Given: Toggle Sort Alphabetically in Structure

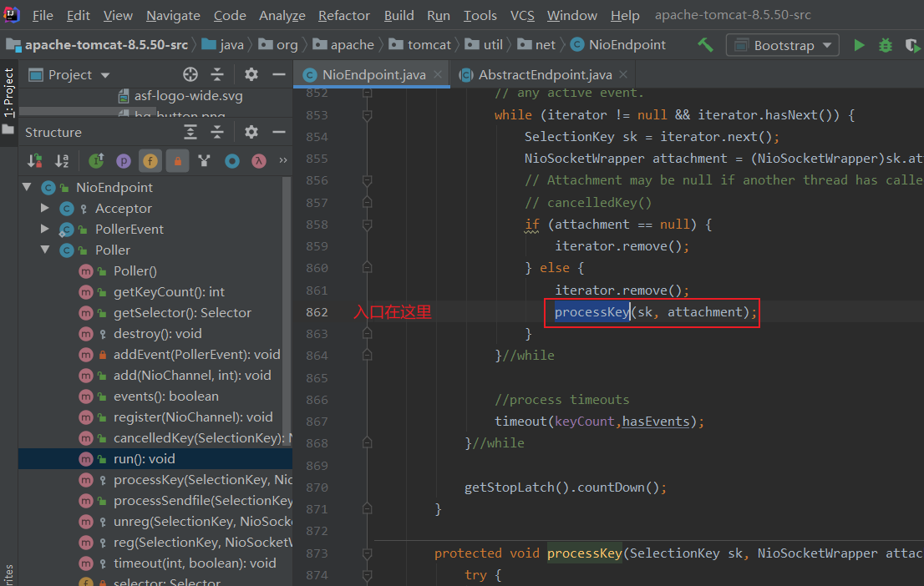Looking at the screenshot, I should pos(62,160).
